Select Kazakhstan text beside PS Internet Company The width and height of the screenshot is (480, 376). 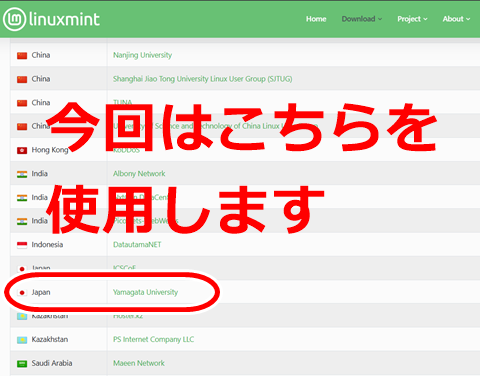click(x=50, y=339)
